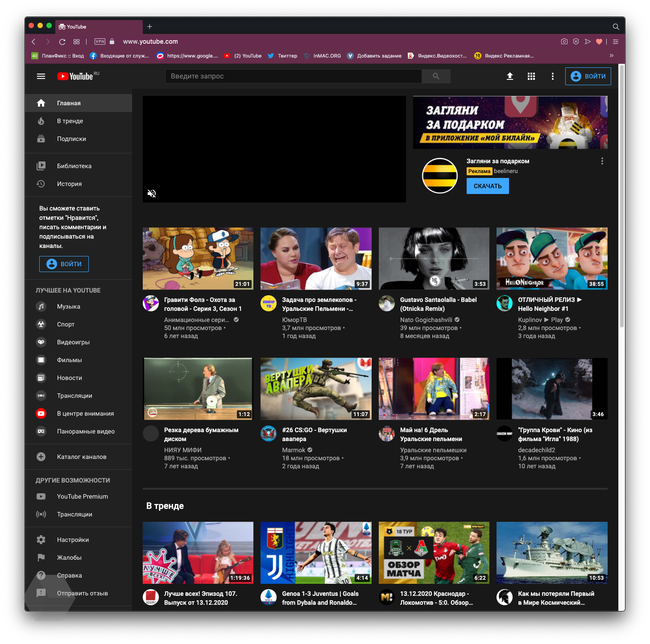Viewport: 650px width, 644px height.
Task: Open the Твиттер bookmark
Action: [282, 56]
